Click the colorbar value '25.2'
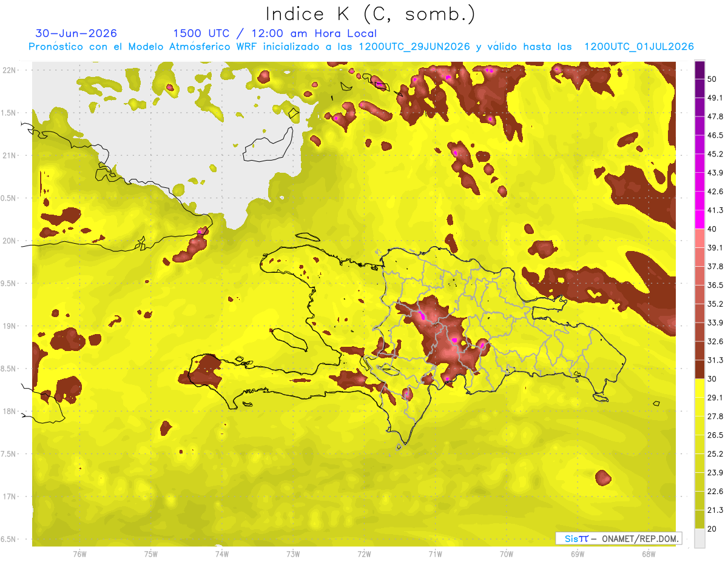Screen dimensions: 728x562 [715, 453]
